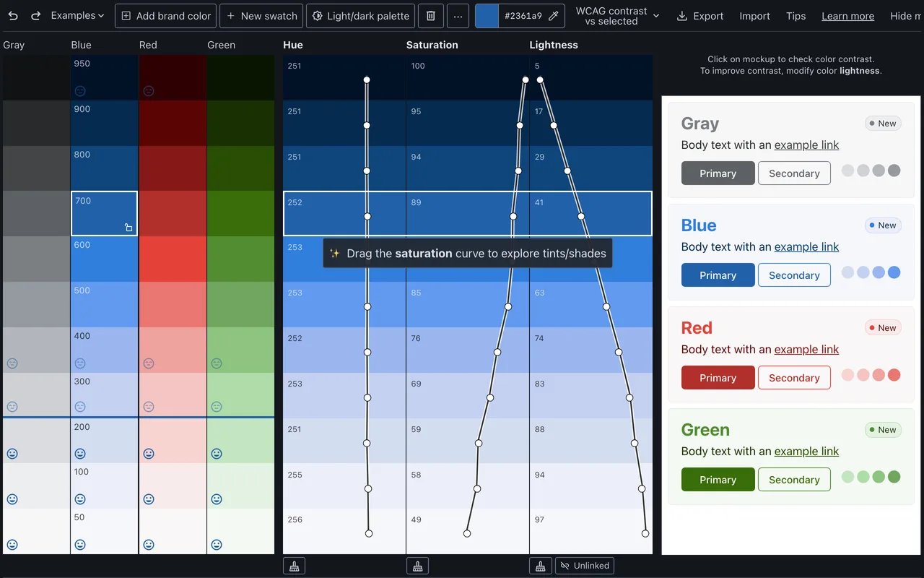Follow the Learn more link
This screenshot has height=578, width=924.
pyautogui.click(x=847, y=16)
